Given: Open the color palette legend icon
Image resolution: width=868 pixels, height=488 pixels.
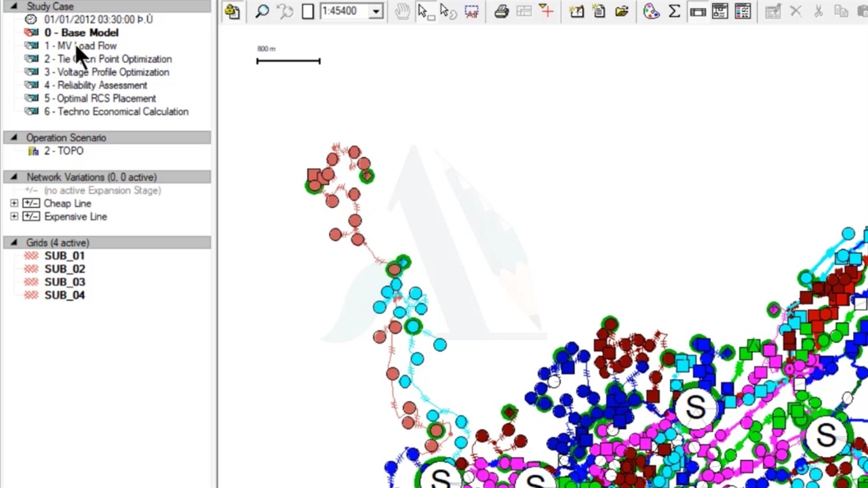Looking at the screenshot, I should coord(651,12).
